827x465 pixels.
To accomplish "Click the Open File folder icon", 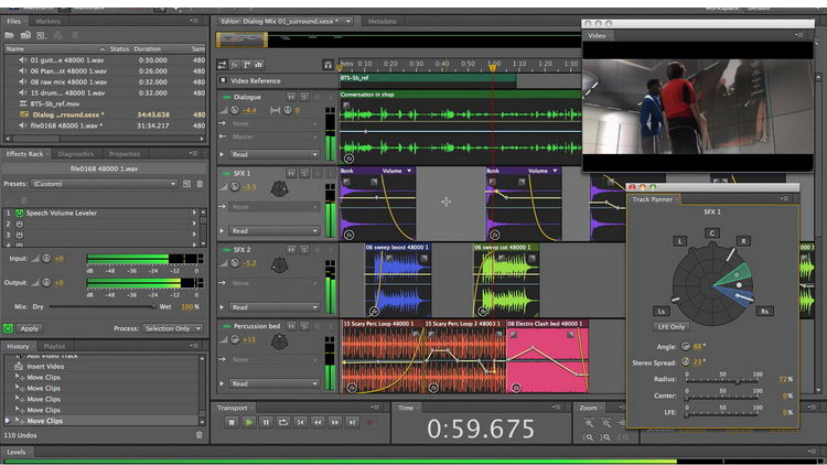I will 10,35.
